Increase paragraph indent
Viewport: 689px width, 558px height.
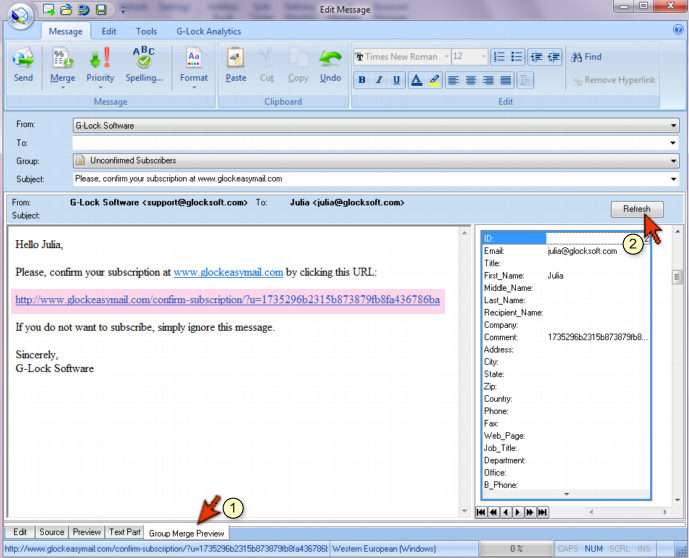[554, 57]
